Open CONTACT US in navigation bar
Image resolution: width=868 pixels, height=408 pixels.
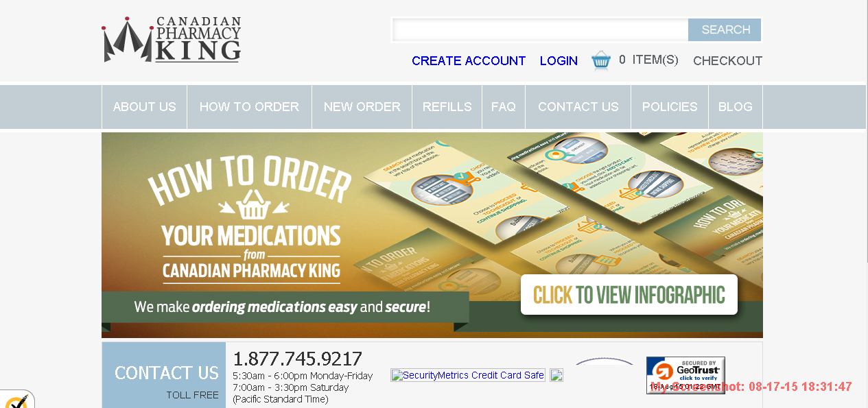pyautogui.click(x=578, y=107)
